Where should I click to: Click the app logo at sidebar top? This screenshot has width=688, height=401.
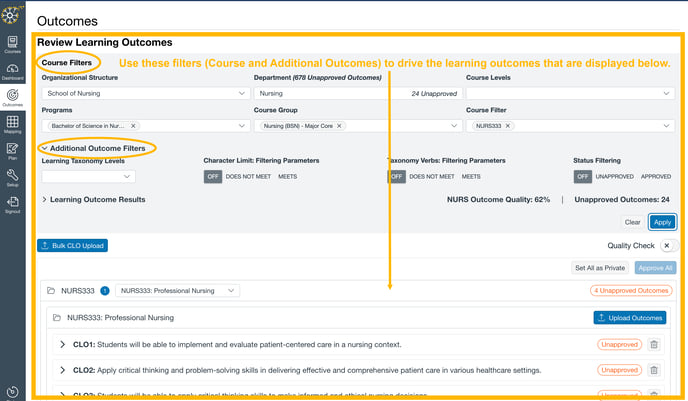coord(11,15)
